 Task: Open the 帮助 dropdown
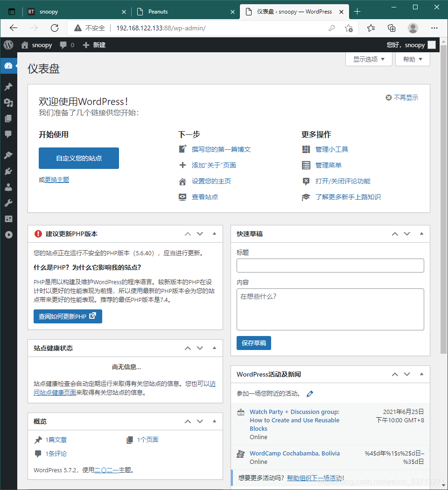tap(413, 59)
